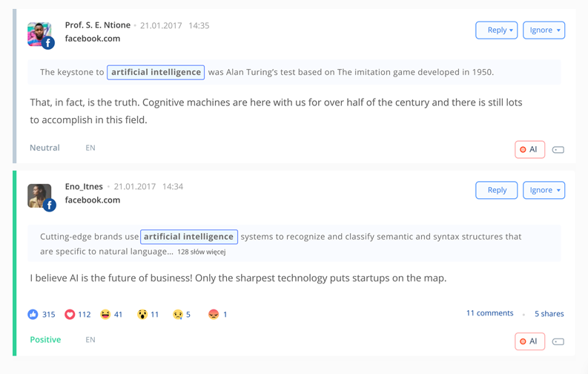Open Ignore dropdown on Prof. Ntione's mention
588x374 pixels.
pyautogui.click(x=544, y=30)
